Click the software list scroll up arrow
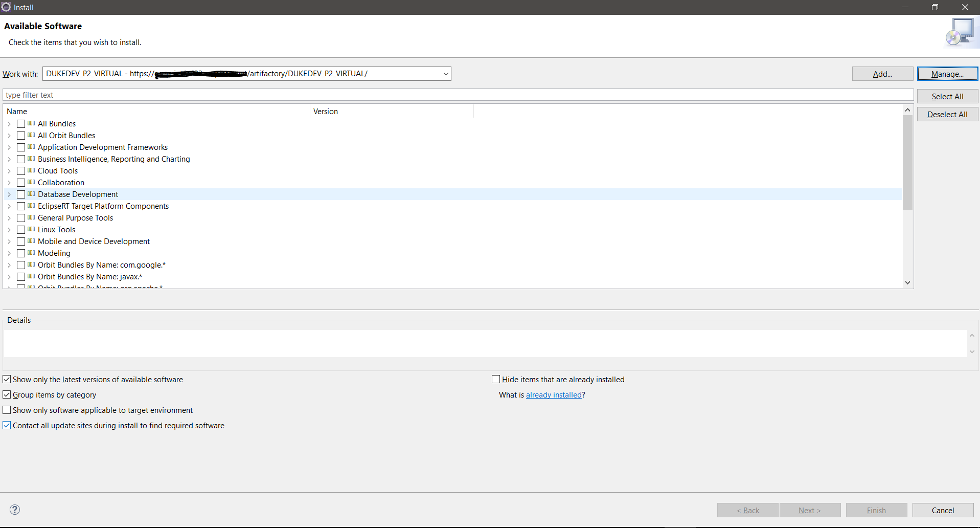This screenshot has height=528, width=980. tap(907, 110)
